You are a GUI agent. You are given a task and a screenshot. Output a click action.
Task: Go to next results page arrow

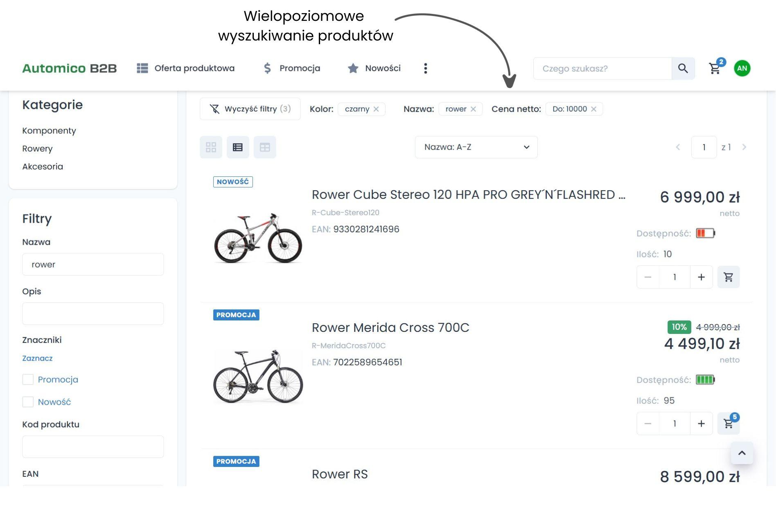[744, 147]
